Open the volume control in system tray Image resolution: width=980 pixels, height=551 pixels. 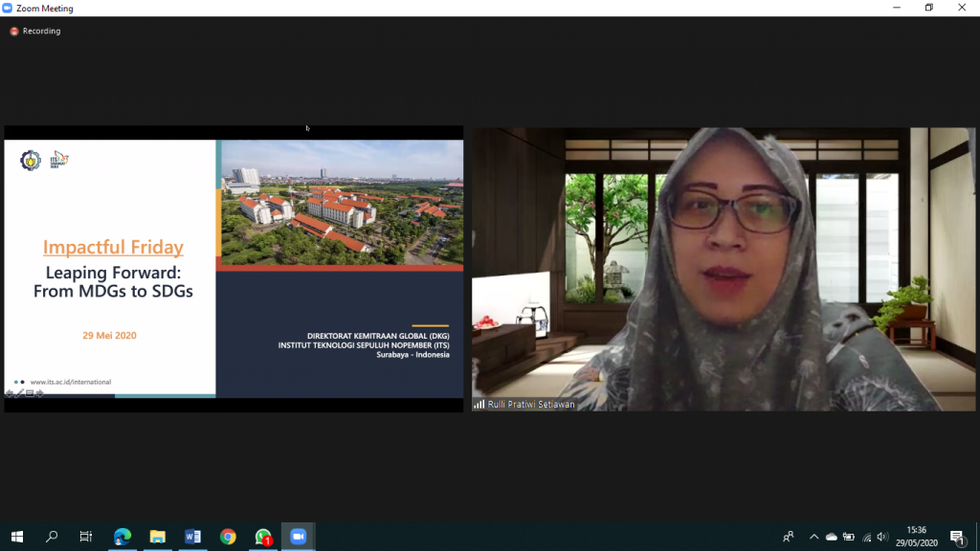pyautogui.click(x=882, y=537)
